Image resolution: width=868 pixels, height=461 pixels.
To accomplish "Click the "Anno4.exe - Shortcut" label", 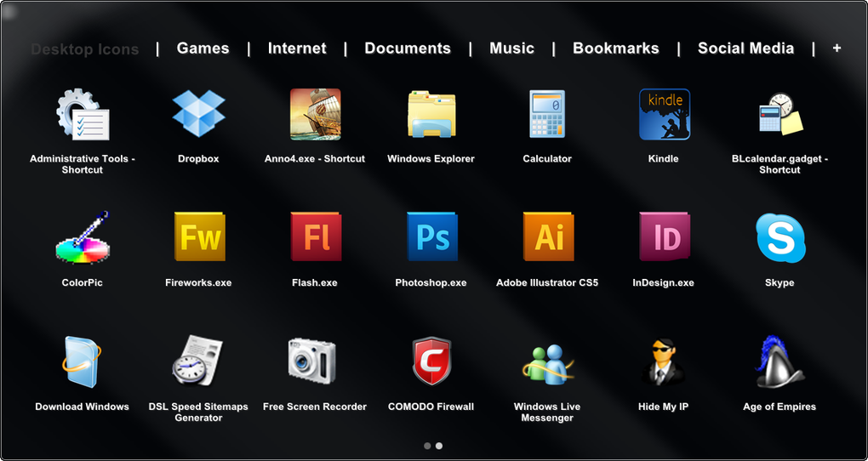I will [315, 159].
